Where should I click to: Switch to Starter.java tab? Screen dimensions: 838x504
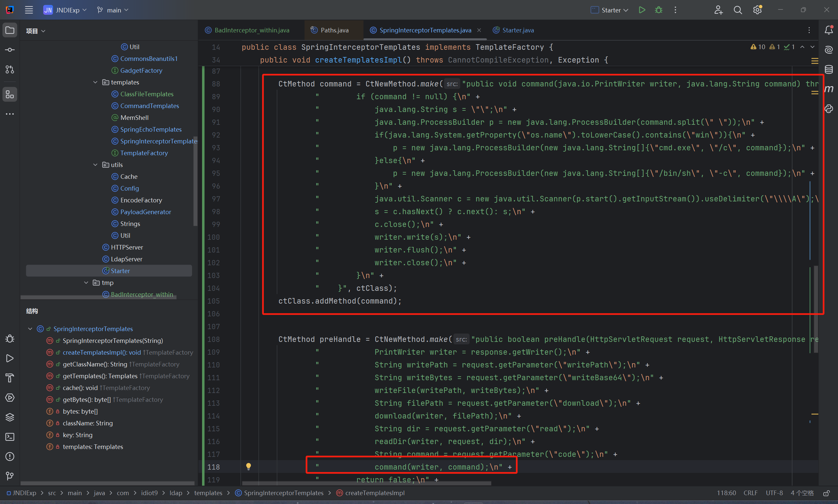(x=513, y=30)
